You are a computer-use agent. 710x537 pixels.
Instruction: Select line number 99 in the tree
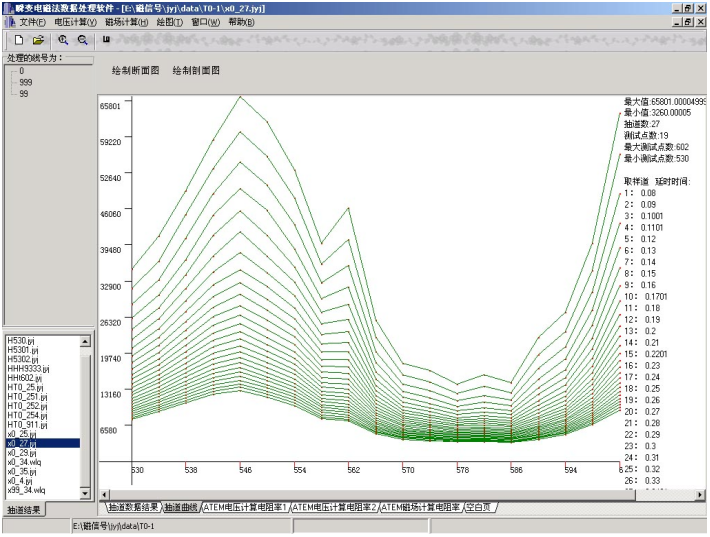pos(23,94)
